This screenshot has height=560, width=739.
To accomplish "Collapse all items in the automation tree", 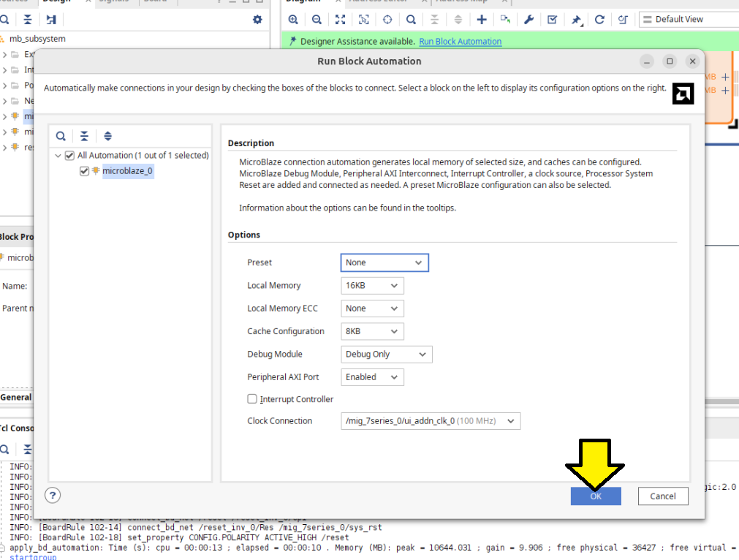I will click(x=85, y=136).
